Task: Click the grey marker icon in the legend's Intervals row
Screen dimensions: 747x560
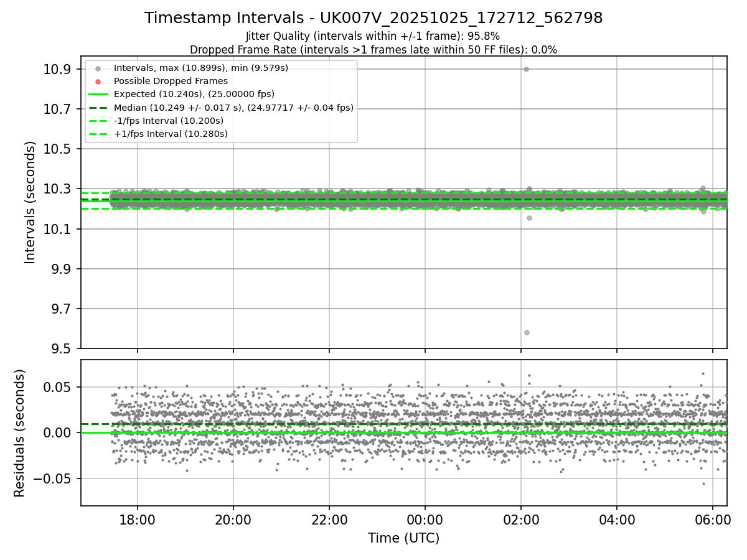Action: coord(97,68)
